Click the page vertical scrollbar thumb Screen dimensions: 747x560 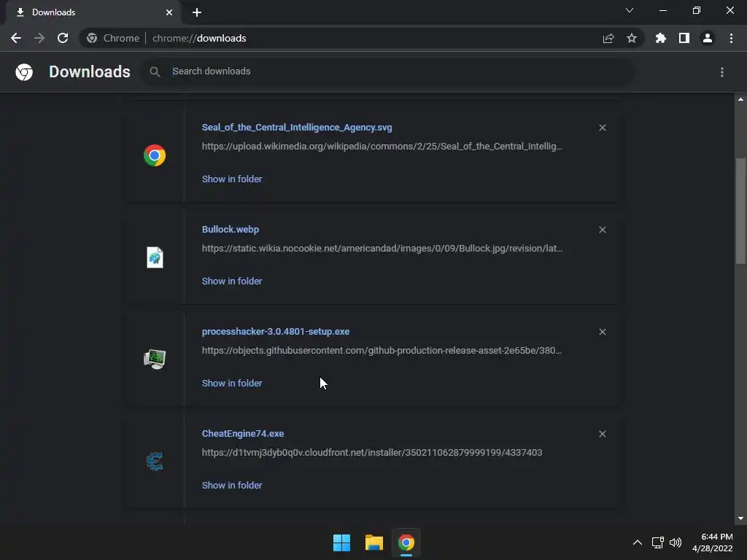pos(740,210)
